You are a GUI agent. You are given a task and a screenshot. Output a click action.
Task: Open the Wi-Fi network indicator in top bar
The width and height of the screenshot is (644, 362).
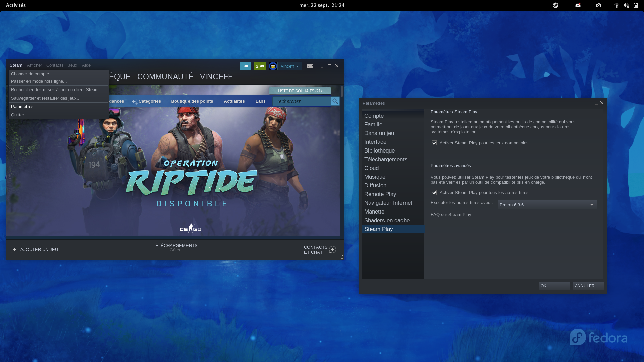point(616,5)
